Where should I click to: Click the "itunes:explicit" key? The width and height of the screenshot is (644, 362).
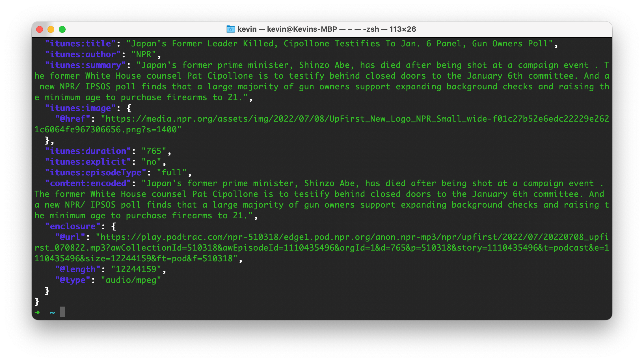pos(88,162)
